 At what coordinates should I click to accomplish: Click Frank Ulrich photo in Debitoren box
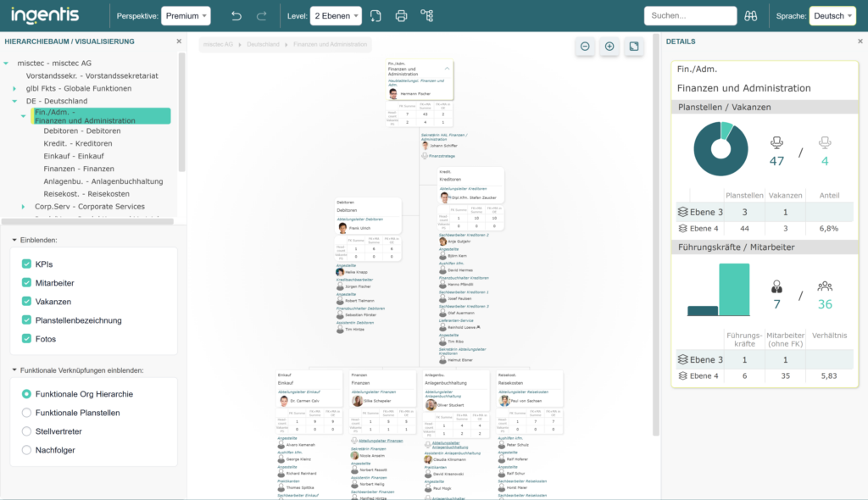[x=342, y=228]
